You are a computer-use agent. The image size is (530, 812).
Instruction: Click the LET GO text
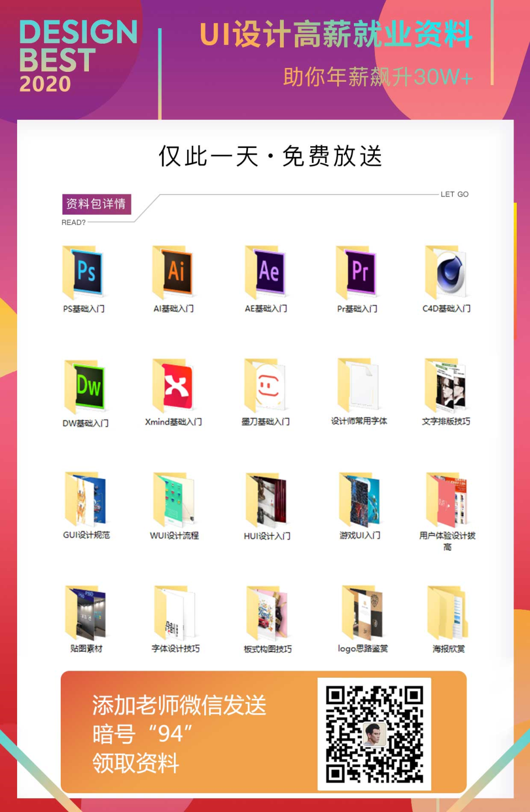coord(454,194)
